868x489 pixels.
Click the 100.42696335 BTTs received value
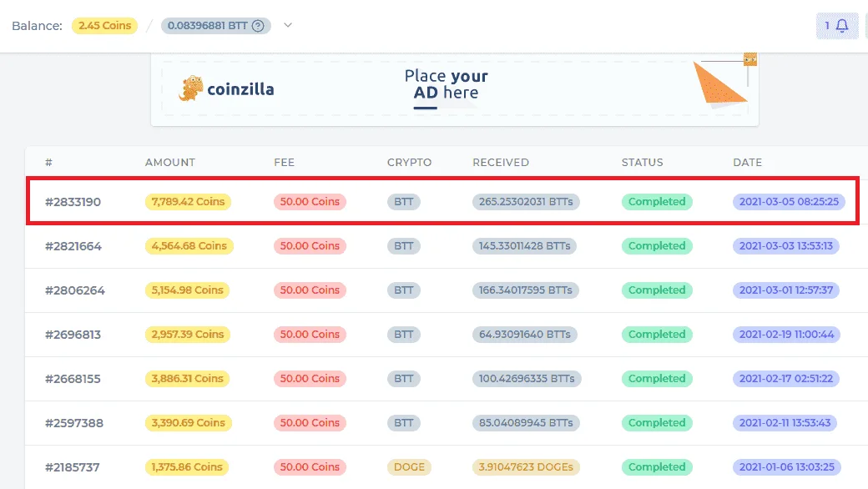(527, 378)
